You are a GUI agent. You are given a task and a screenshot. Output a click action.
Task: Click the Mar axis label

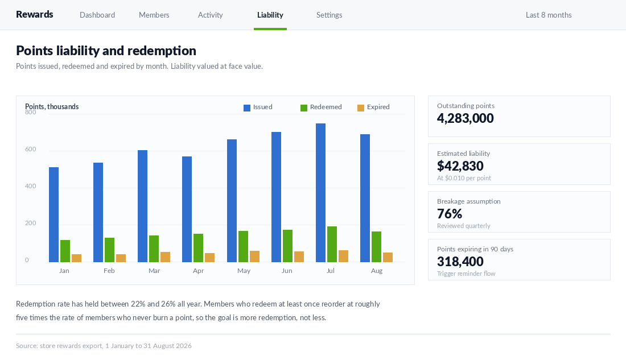154,271
